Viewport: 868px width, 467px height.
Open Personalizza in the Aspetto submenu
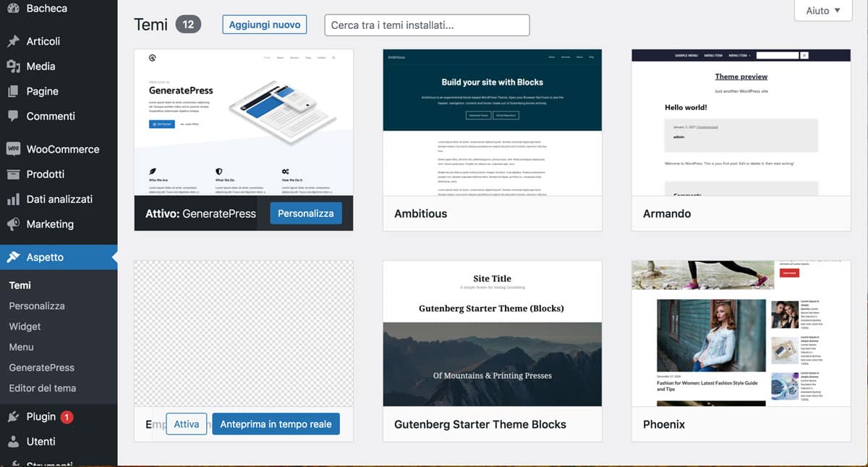[x=37, y=306]
